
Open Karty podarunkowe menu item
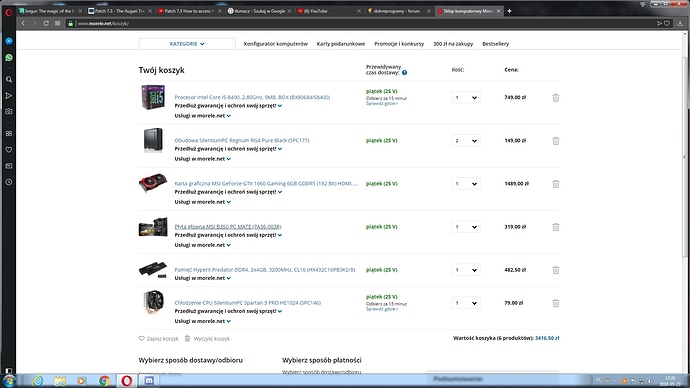coord(341,44)
